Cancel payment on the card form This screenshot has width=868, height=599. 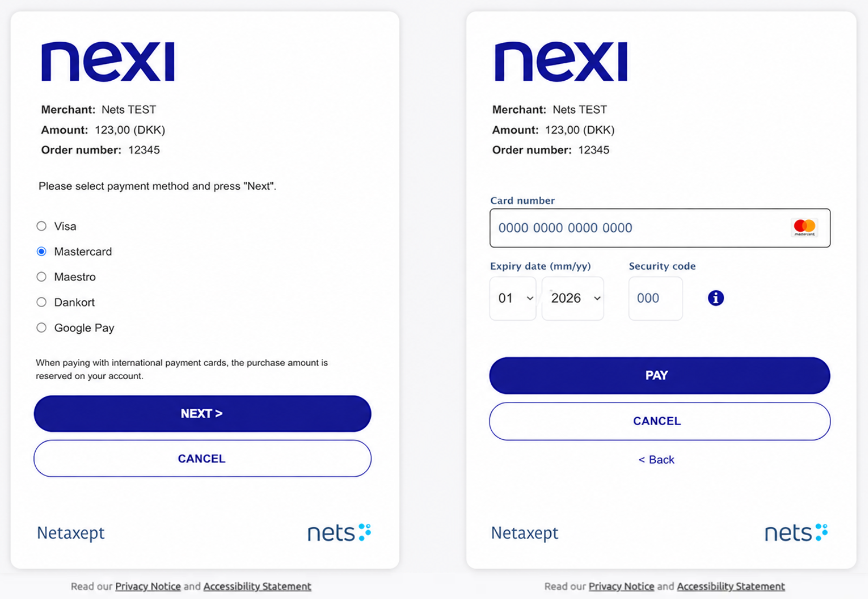pyautogui.click(x=660, y=421)
